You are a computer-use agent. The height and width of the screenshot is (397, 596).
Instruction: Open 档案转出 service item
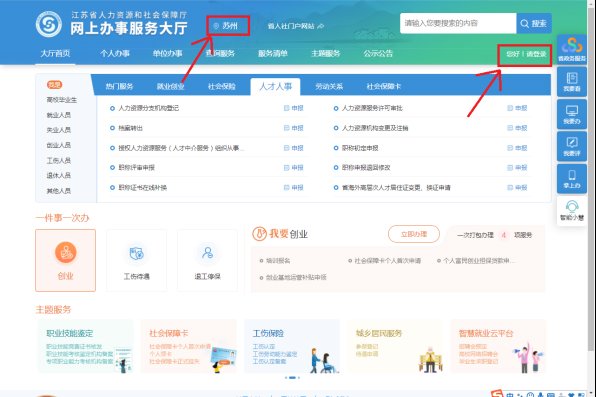point(130,128)
